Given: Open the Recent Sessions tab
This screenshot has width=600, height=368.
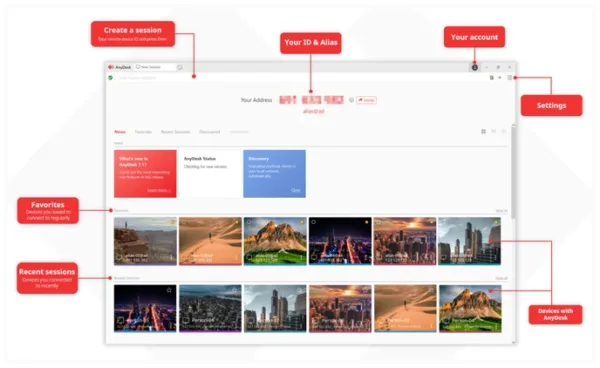Looking at the screenshot, I should (175, 132).
